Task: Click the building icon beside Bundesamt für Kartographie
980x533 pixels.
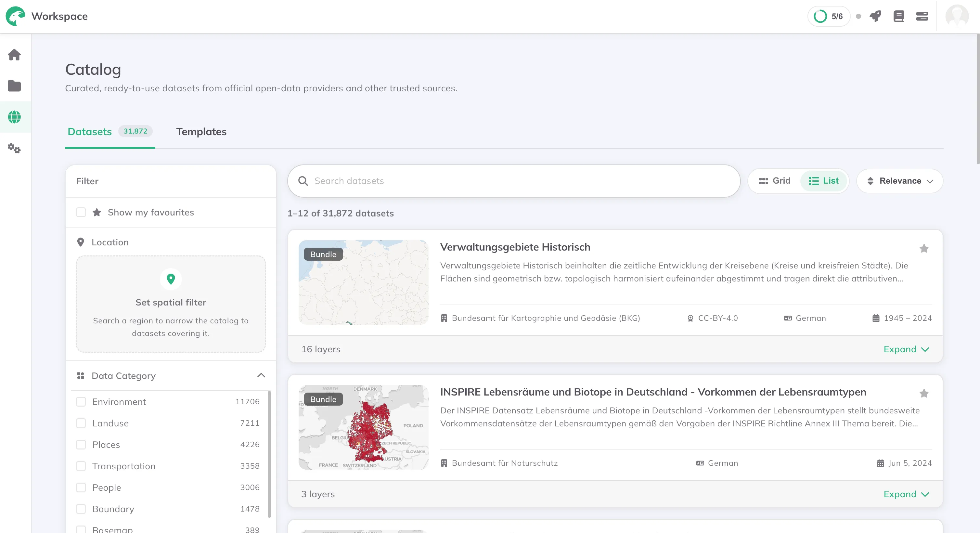Action: (x=444, y=318)
